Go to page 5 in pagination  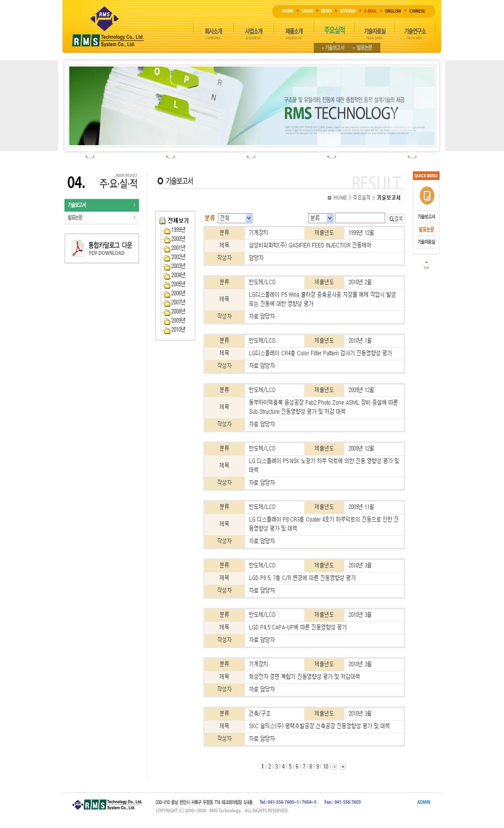pyautogui.click(x=290, y=767)
